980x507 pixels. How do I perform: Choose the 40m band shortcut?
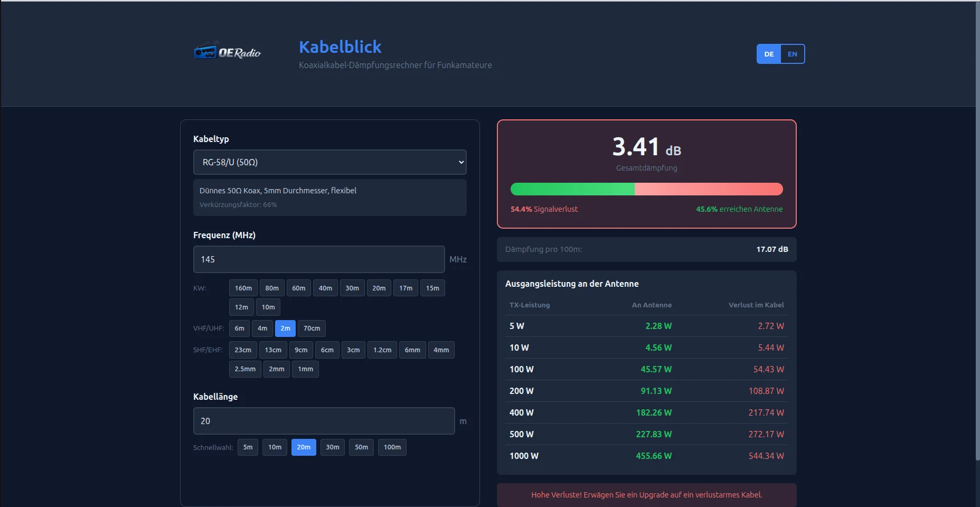[x=325, y=288]
